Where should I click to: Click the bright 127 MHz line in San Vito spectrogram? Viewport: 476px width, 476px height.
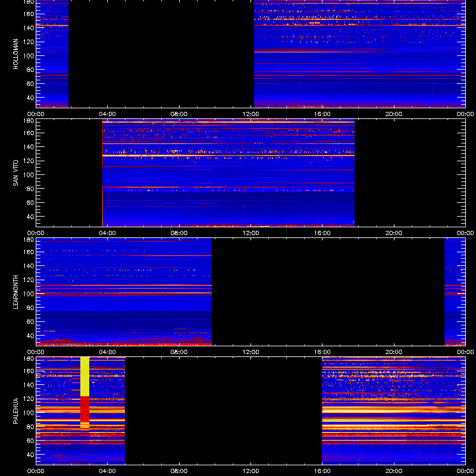228,156
